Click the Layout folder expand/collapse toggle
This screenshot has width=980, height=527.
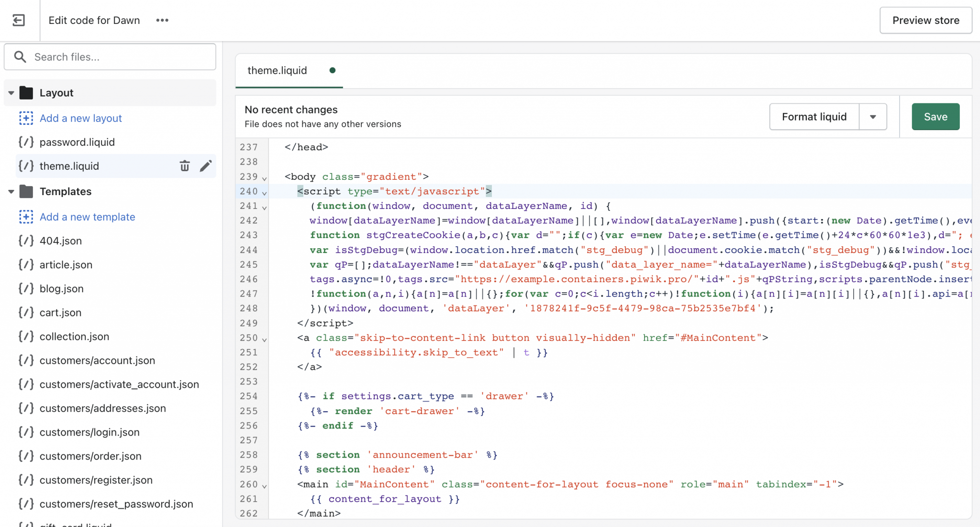point(11,93)
